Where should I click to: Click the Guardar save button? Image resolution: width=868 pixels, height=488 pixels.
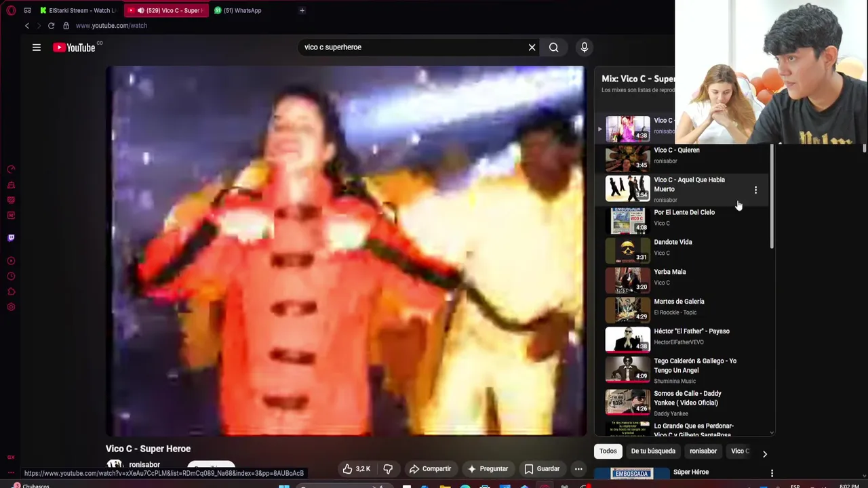click(542, 469)
